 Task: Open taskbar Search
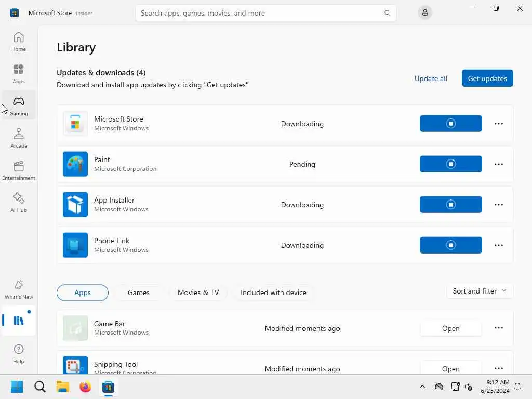tap(39, 387)
